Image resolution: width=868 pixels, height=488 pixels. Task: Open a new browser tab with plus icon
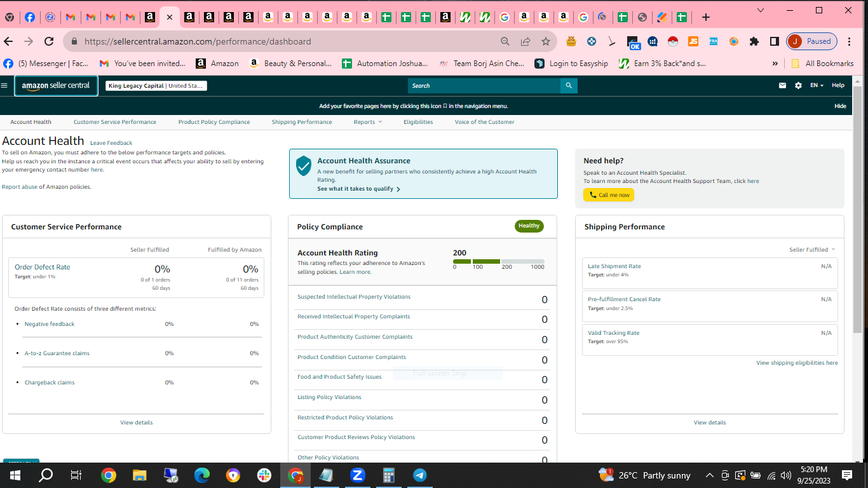(705, 17)
